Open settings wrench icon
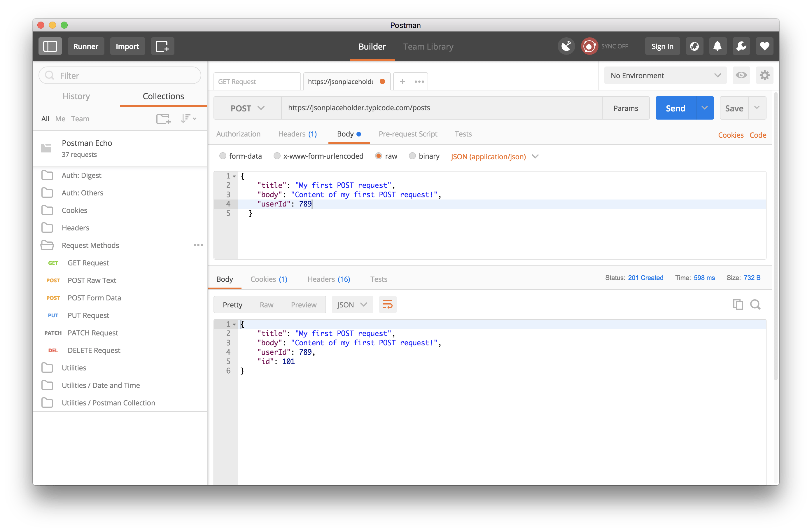Image resolution: width=812 pixels, height=532 pixels. 741,46
